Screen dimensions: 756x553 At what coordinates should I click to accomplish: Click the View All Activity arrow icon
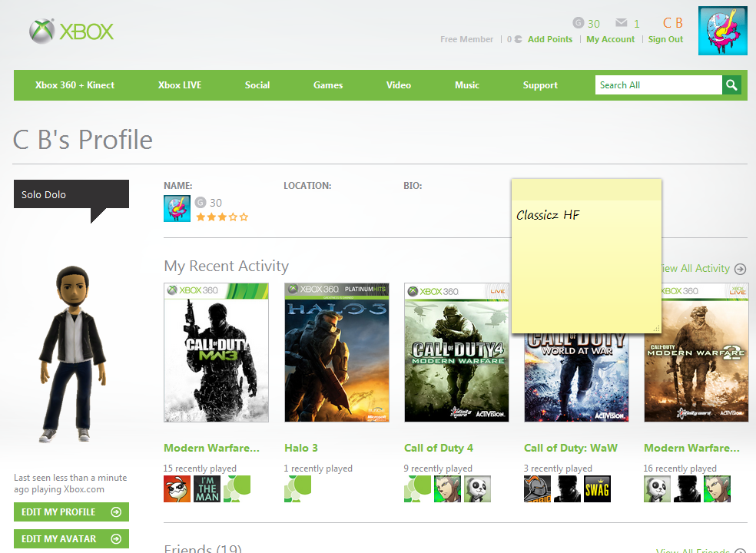tap(740, 269)
